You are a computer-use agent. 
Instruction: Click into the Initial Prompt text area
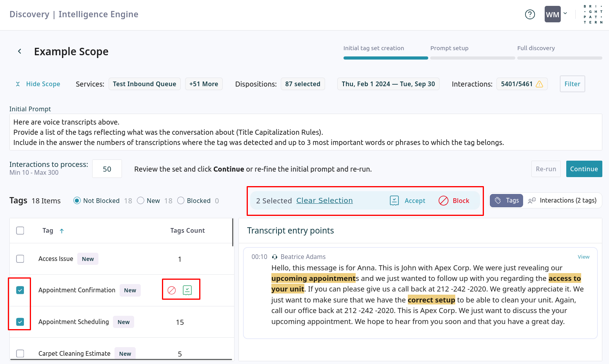coord(305,132)
